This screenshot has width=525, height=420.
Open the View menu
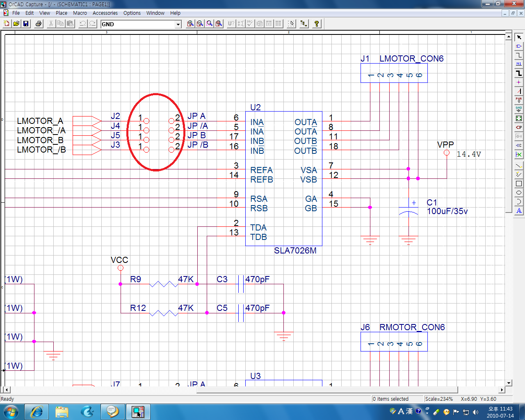[45, 13]
